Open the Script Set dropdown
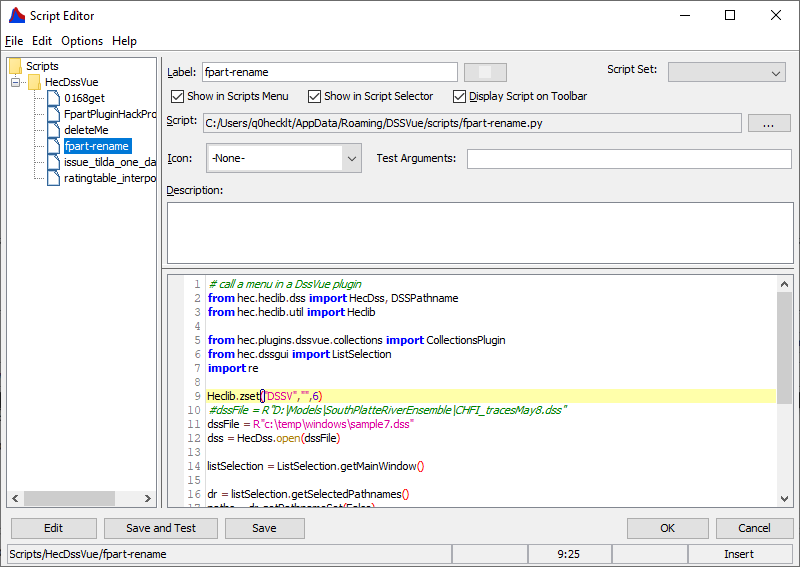 tap(727, 72)
